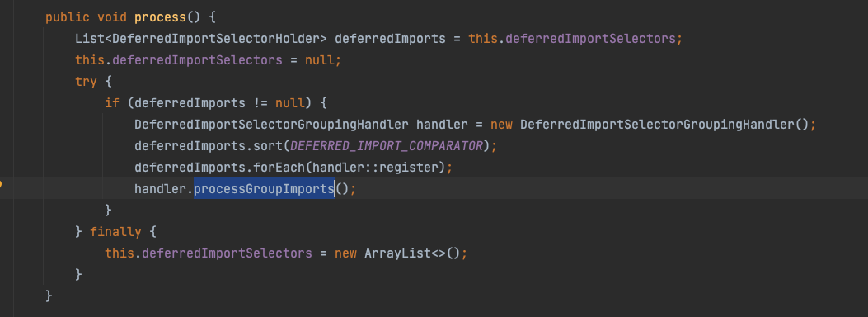Click this keyword on the '= null' line

pyautogui.click(x=90, y=60)
